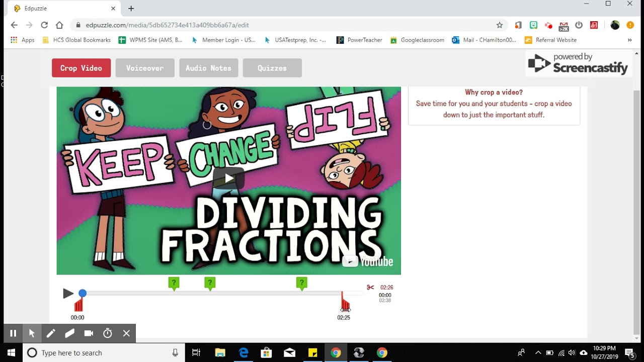Click the timeline play button
This screenshot has width=644, height=362.
tap(68, 294)
